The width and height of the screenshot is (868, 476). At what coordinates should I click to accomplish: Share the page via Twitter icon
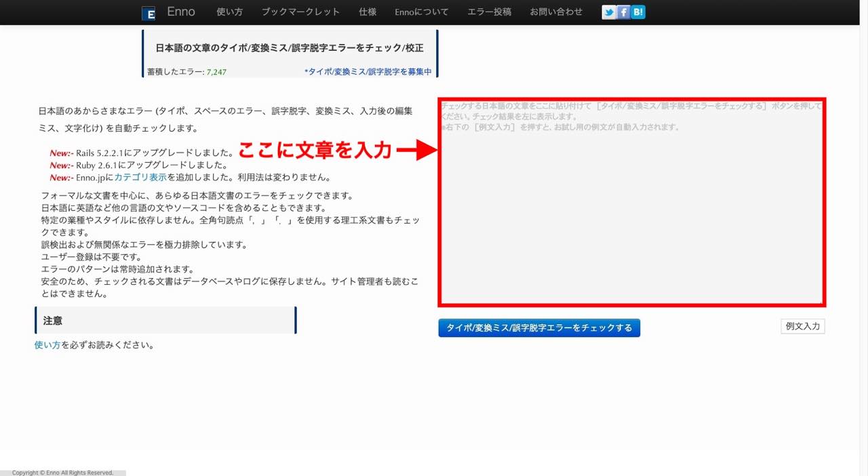[x=609, y=12]
